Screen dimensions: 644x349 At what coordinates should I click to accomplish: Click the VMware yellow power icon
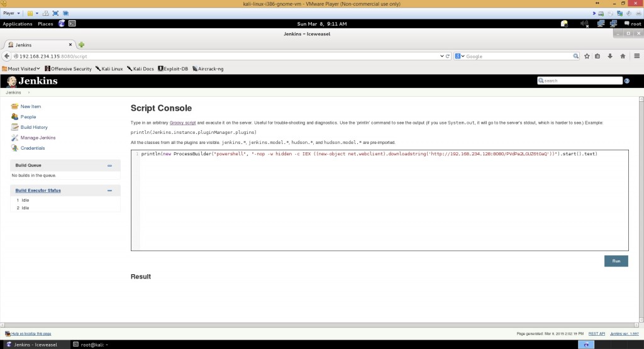coord(30,13)
